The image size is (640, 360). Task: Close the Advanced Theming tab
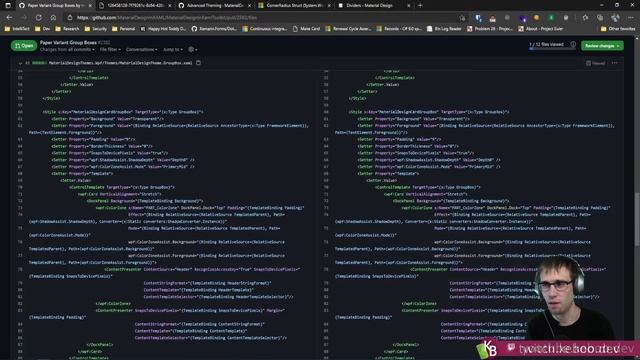(249, 6)
